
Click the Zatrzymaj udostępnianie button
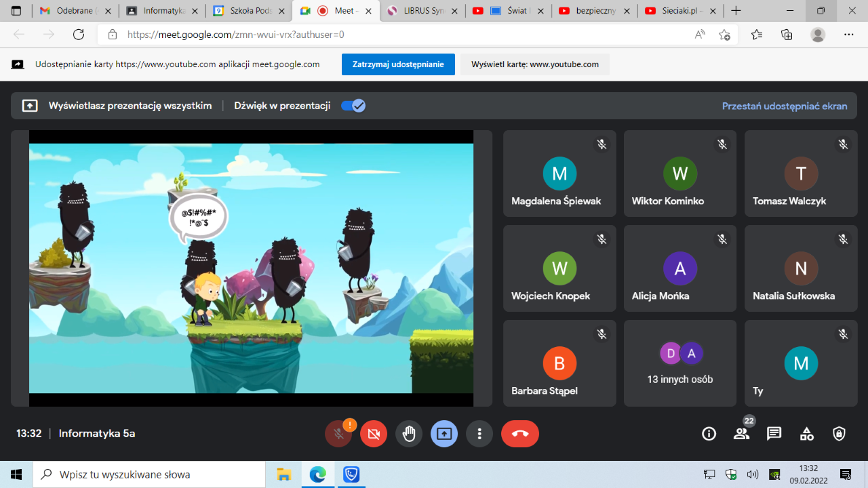coord(398,64)
